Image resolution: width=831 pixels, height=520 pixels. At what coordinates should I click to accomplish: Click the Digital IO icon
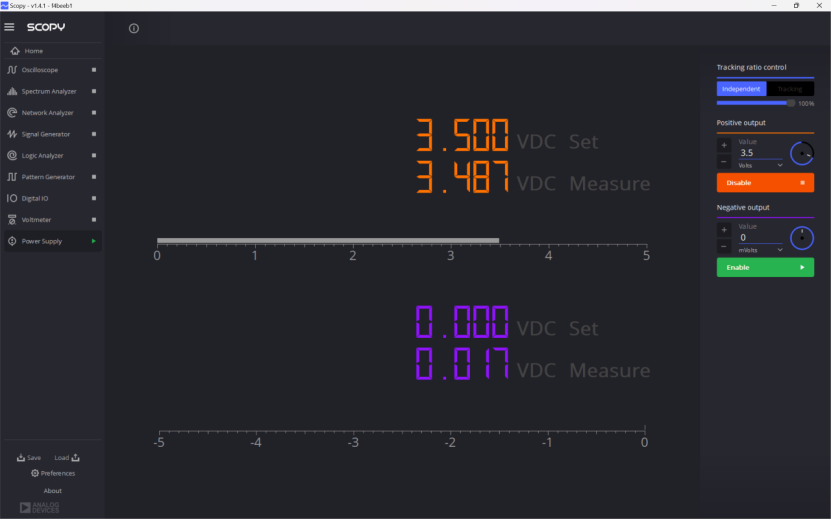coord(12,198)
